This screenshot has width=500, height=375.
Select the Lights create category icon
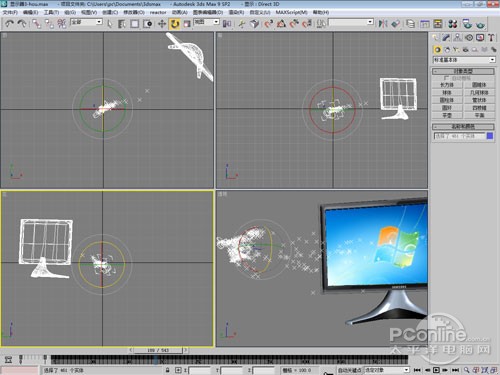456,50
